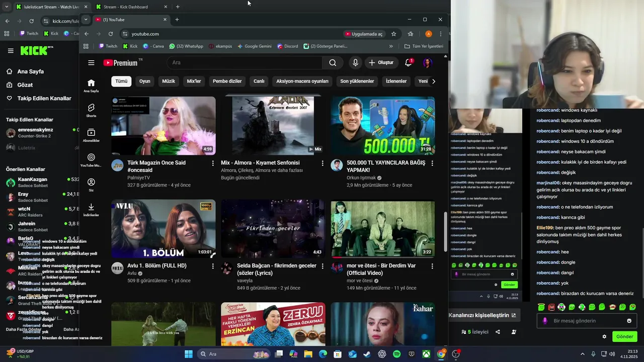644x362 pixels.
Task: Click Uygulamada aç button in address bar
Action: (x=364, y=34)
